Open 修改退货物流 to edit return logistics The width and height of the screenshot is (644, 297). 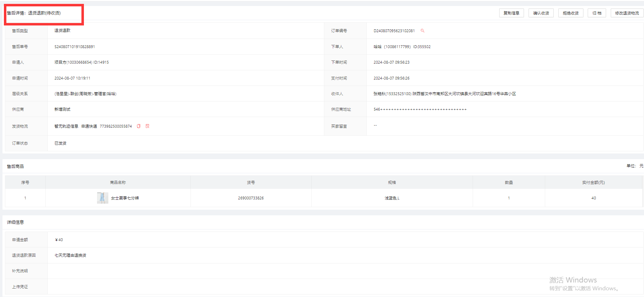coord(627,13)
